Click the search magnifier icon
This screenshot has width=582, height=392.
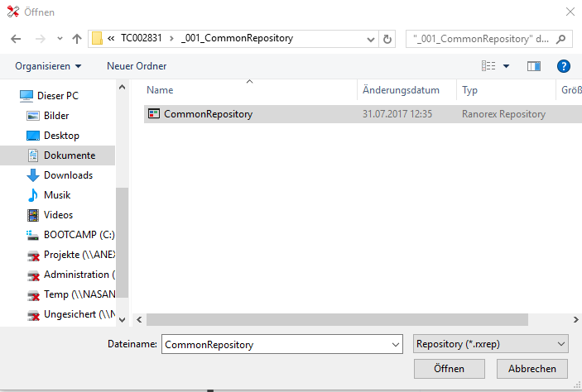point(561,39)
